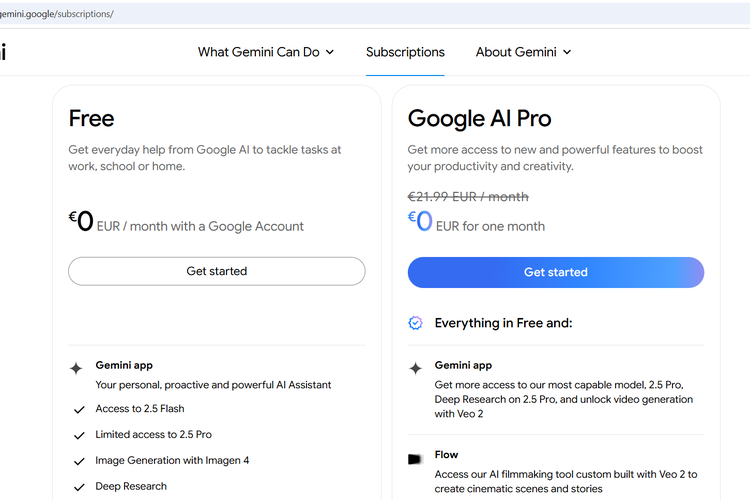
Task: Open the About Gemini menu label
Action: 516,52
